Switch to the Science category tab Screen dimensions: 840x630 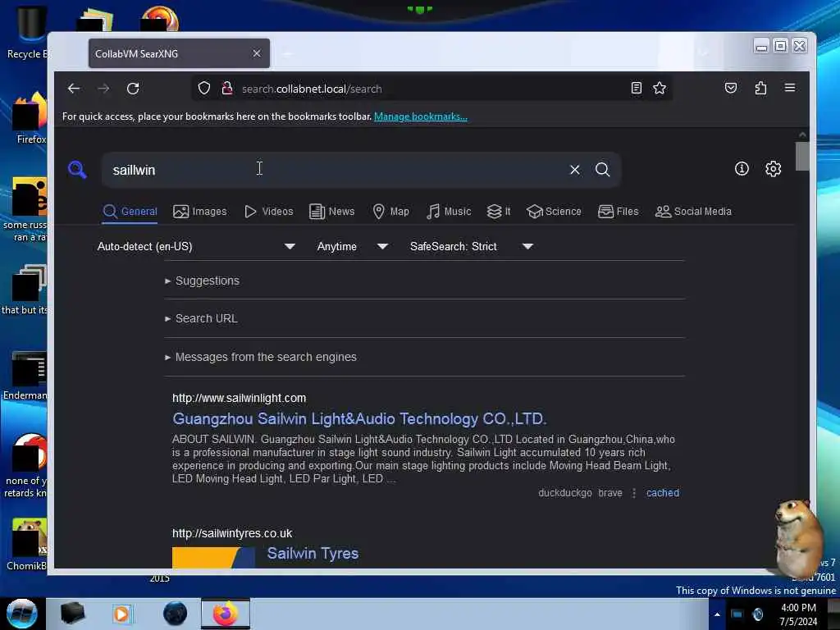(554, 212)
